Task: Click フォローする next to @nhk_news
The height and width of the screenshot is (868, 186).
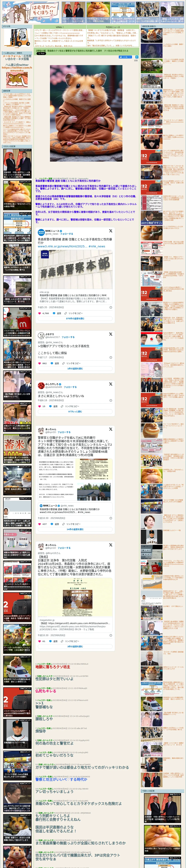Action: tap(66, 233)
